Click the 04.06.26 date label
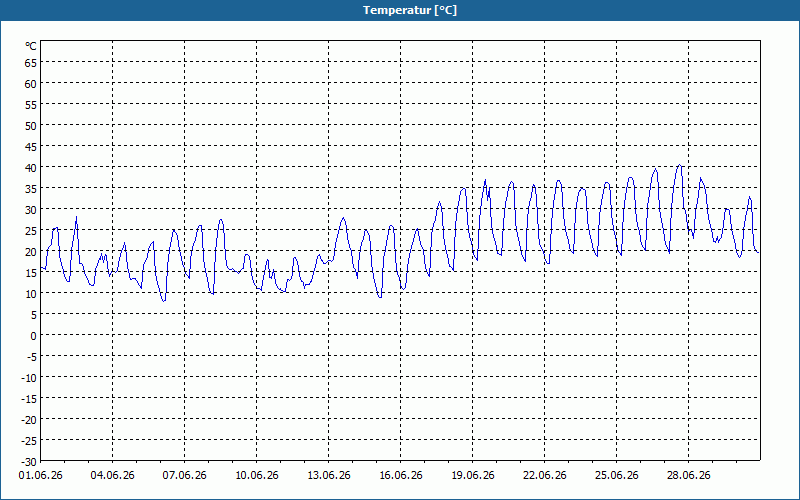 click(112, 475)
